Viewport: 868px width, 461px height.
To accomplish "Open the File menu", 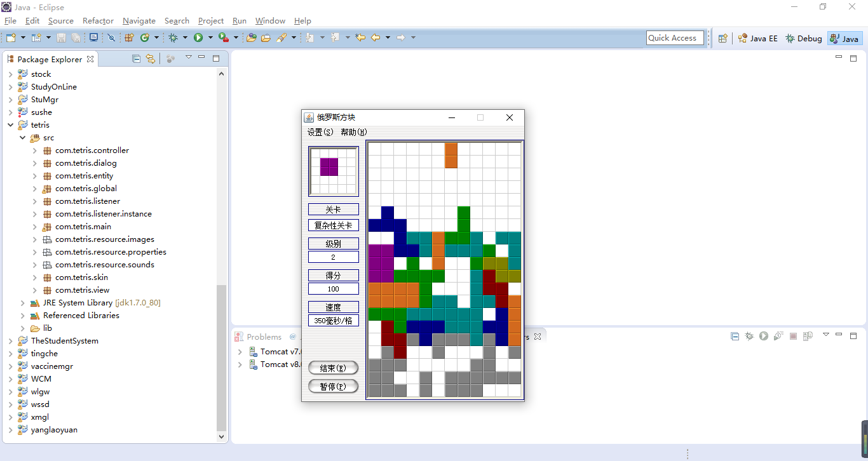I will [x=10, y=21].
